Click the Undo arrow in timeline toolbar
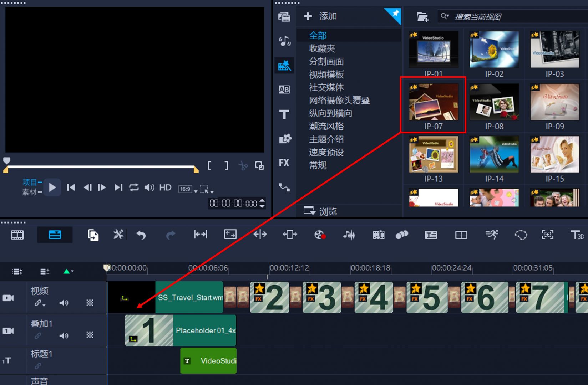 point(141,235)
